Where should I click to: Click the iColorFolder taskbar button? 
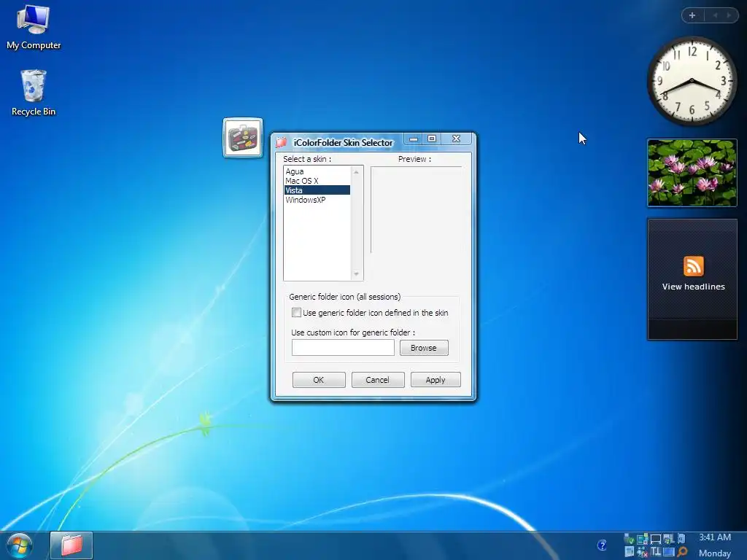(x=71, y=545)
